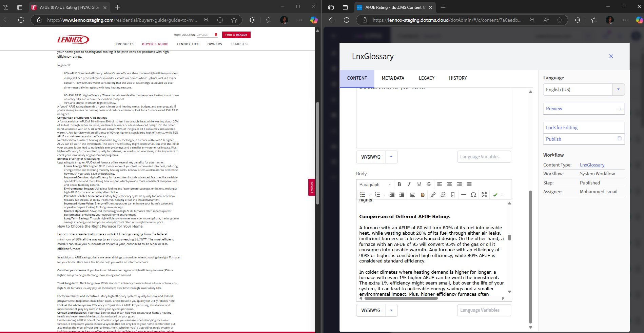This screenshot has width=644, height=333.
Task: Go back in the right browser window
Action: click(332, 20)
